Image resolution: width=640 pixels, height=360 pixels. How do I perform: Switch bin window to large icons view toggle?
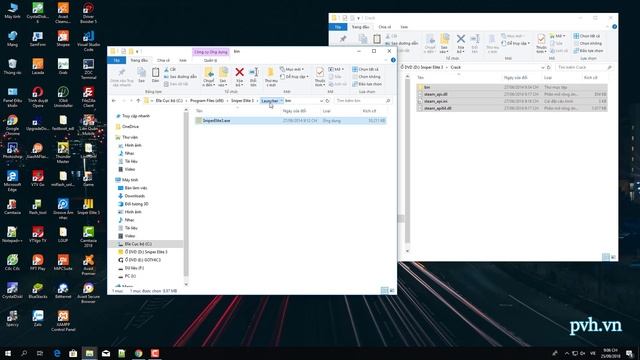(x=392, y=290)
